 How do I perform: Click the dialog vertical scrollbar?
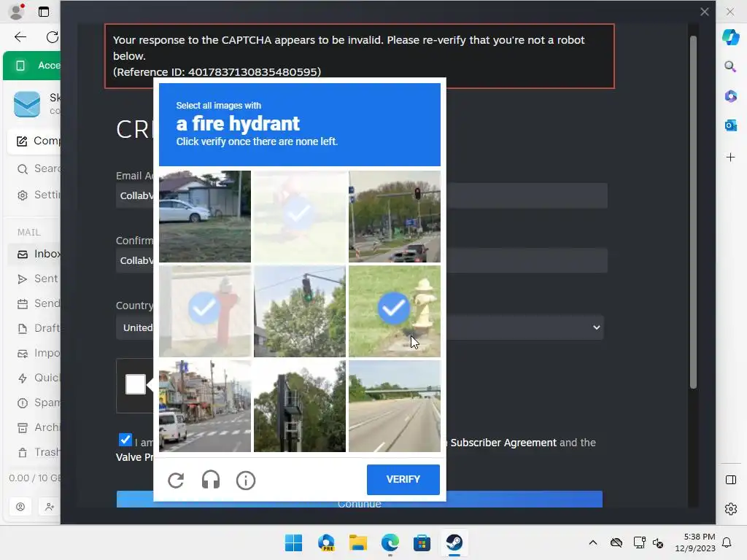point(693,212)
